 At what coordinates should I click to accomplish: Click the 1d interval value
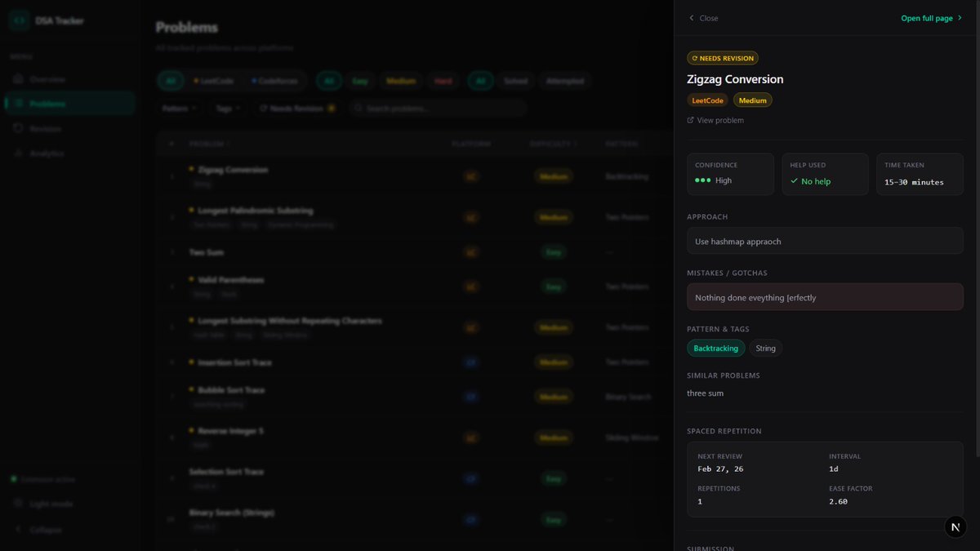pyautogui.click(x=834, y=469)
